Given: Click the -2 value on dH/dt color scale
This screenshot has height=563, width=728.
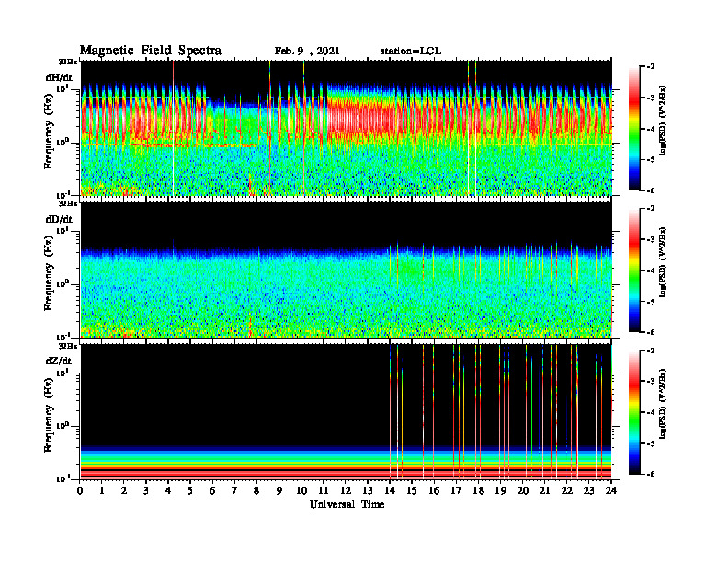Looking at the screenshot, I should (x=651, y=67).
